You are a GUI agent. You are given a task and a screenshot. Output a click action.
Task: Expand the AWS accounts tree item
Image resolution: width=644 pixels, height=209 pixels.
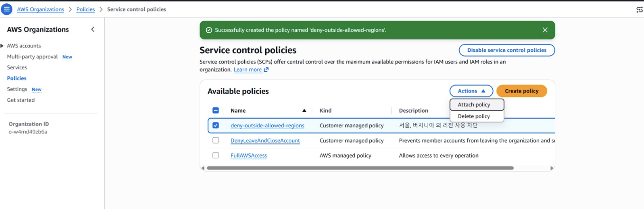click(2, 46)
